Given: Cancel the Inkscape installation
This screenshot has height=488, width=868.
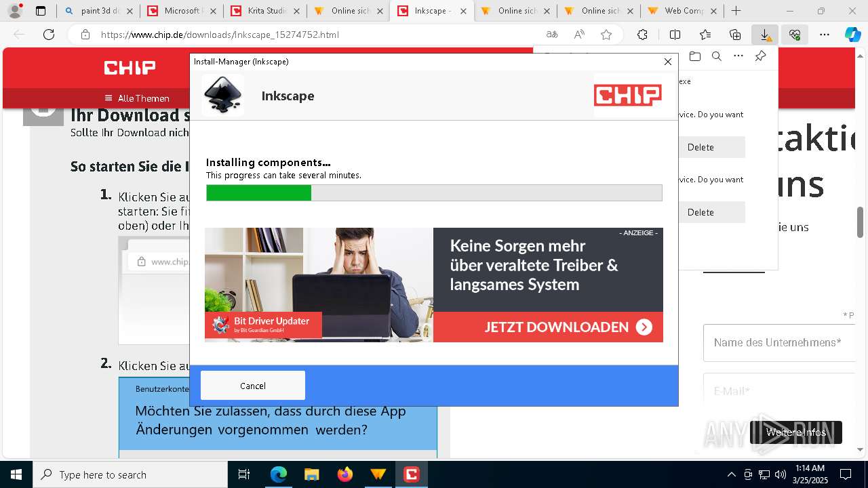Looking at the screenshot, I should point(253,386).
